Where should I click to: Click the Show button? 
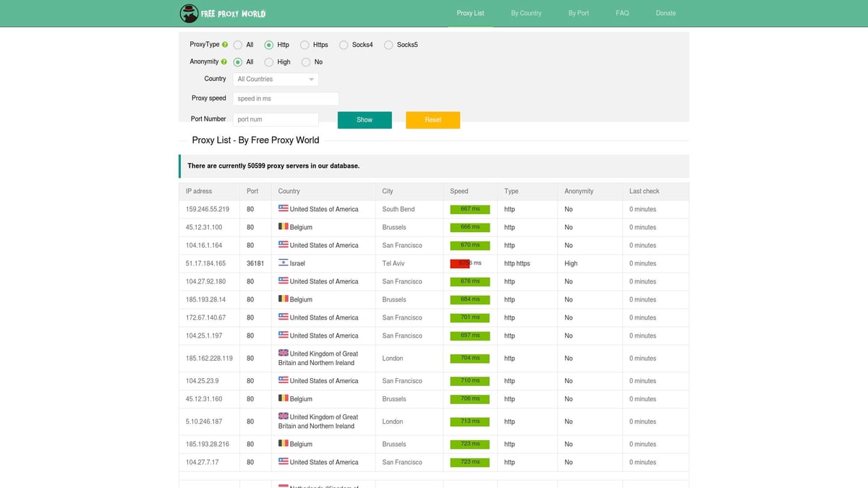click(365, 120)
